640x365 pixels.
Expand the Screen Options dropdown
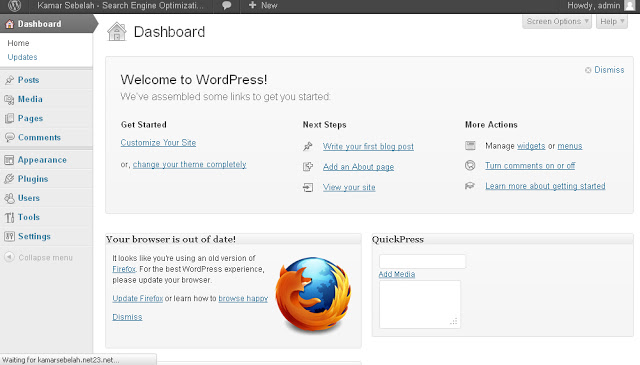557,21
